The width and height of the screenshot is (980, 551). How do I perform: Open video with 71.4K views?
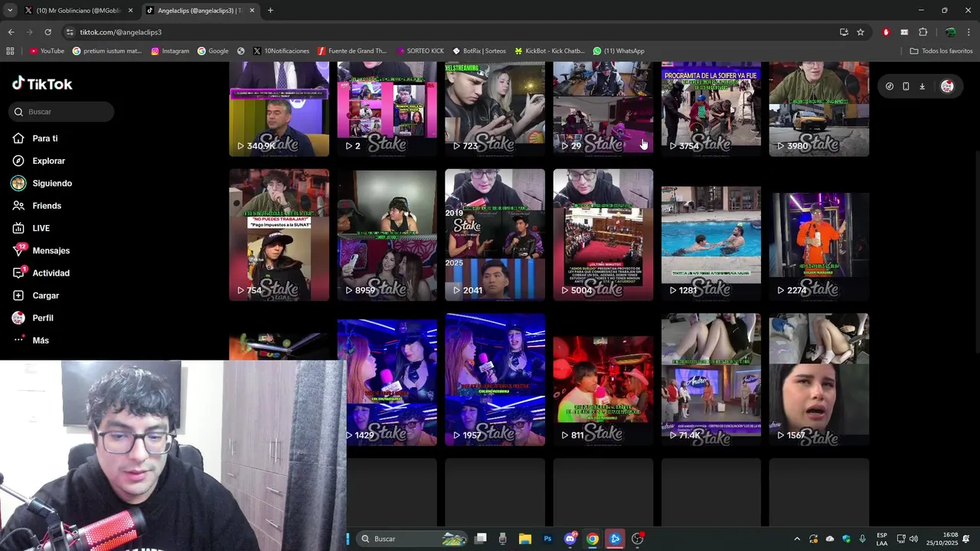(x=710, y=380)
